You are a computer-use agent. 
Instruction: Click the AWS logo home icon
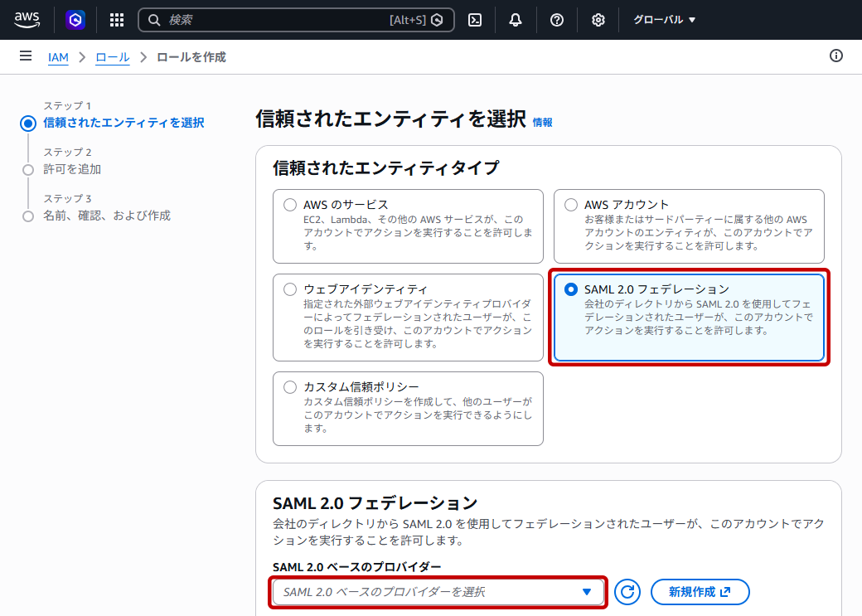[x=27, y=20]
